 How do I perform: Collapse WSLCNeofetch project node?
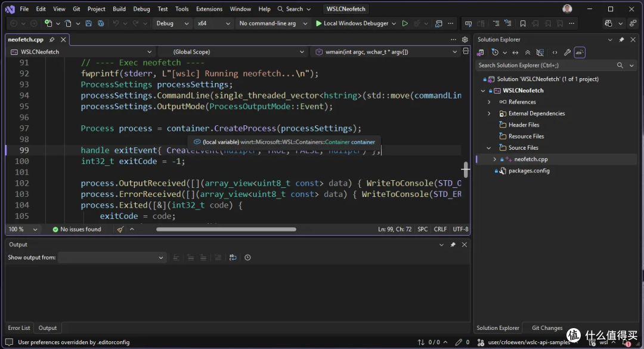[483, 91]
